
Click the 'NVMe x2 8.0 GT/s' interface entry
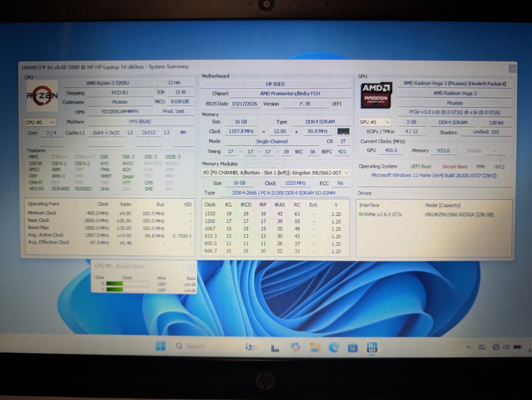(382, 215)
